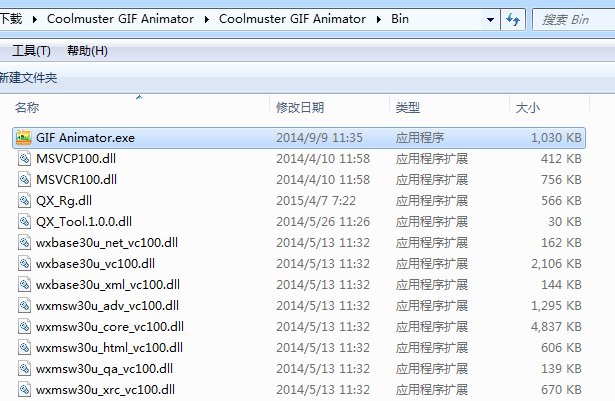Image resolution: width=615 pixels, height=401 pixels.
Task: Open the 帮助(H) menu
Action: (x=87, y=51)
